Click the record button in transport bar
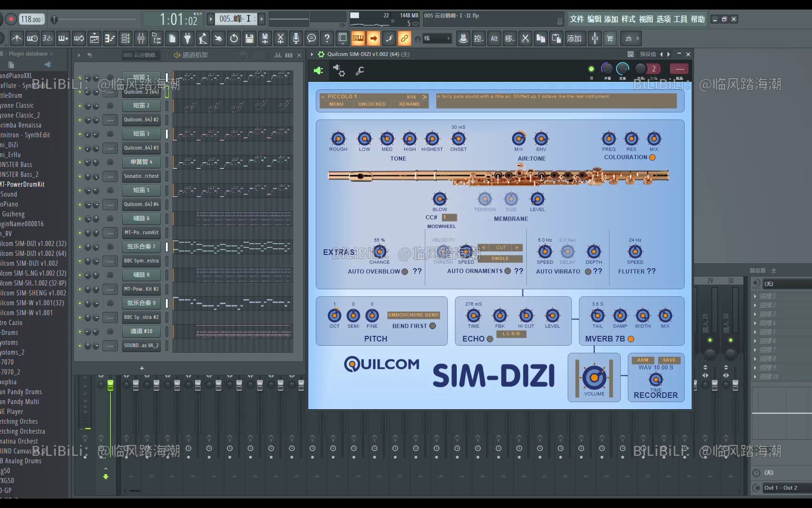This screenshot has width=812, height=508. tap(11, 19)
